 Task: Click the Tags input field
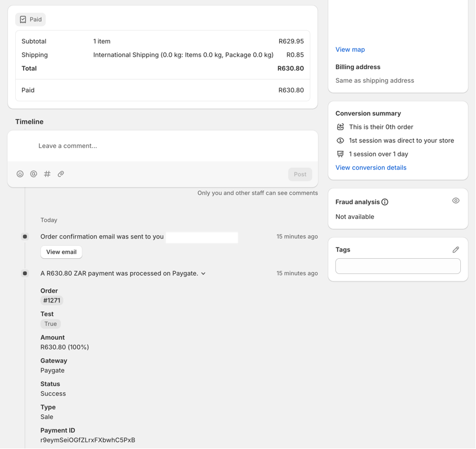click(398, 266)
